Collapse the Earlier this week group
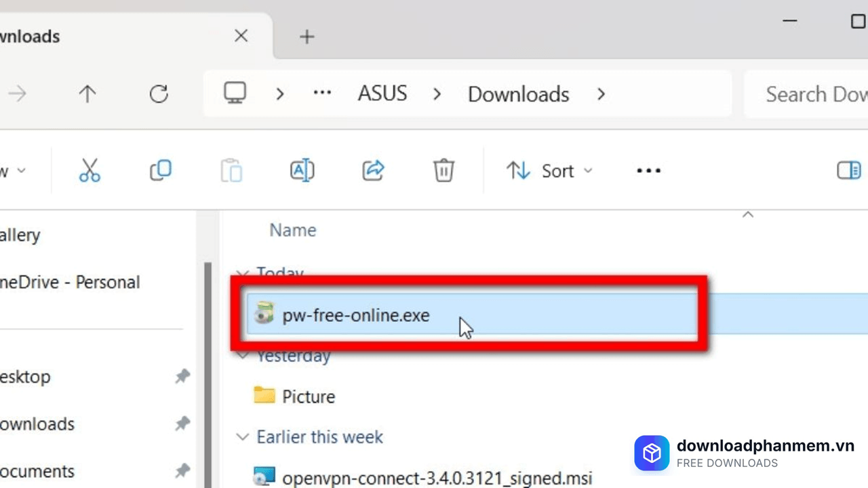 tap(243, 436)
